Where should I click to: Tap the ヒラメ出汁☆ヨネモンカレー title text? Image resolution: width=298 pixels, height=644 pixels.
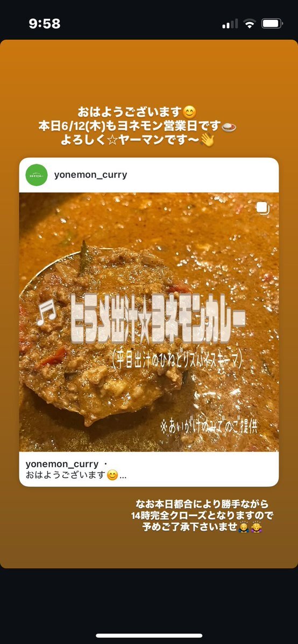[x=159, y=319]
